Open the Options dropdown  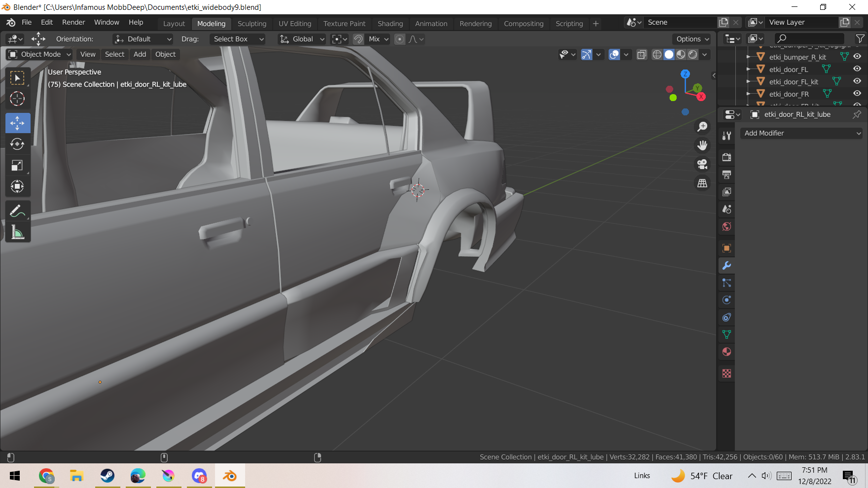[692, 39]
